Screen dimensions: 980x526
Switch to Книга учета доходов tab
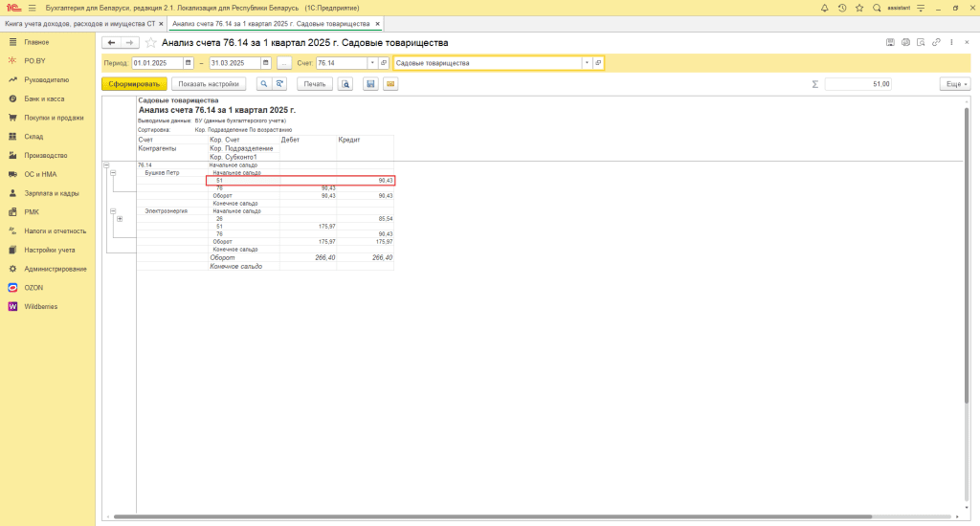[80, 24]
